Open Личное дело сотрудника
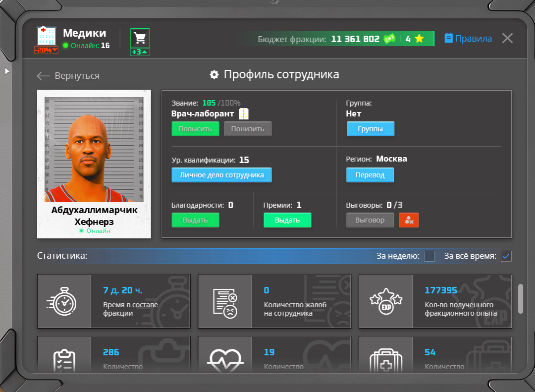The image size is (535, 392). click(221, 175)
